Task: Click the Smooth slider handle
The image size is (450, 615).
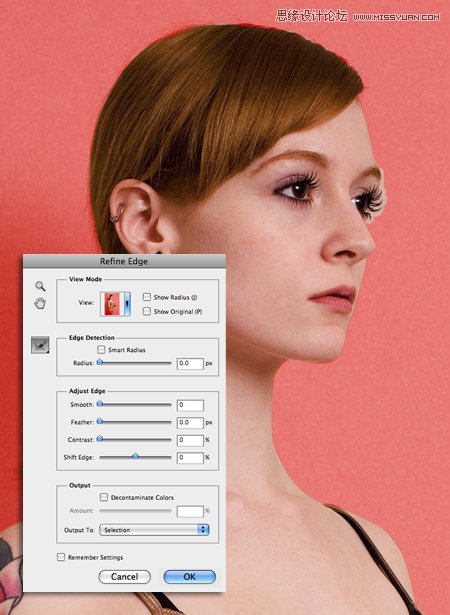Action: pyautogui.click(x=100, y=404)
